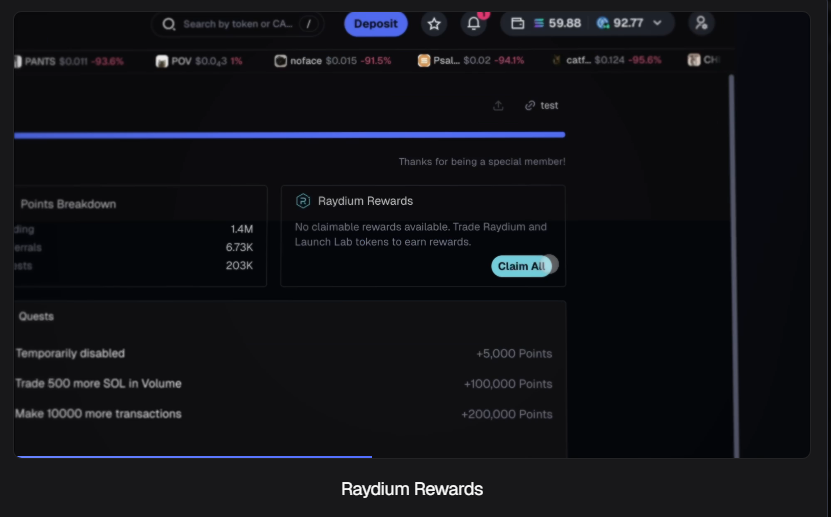Open notifications bell

474,23
